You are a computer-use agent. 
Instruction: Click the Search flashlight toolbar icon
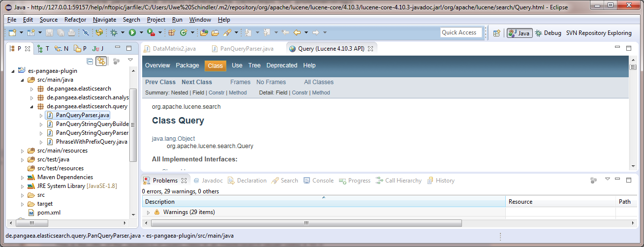(x=227, y=32)
